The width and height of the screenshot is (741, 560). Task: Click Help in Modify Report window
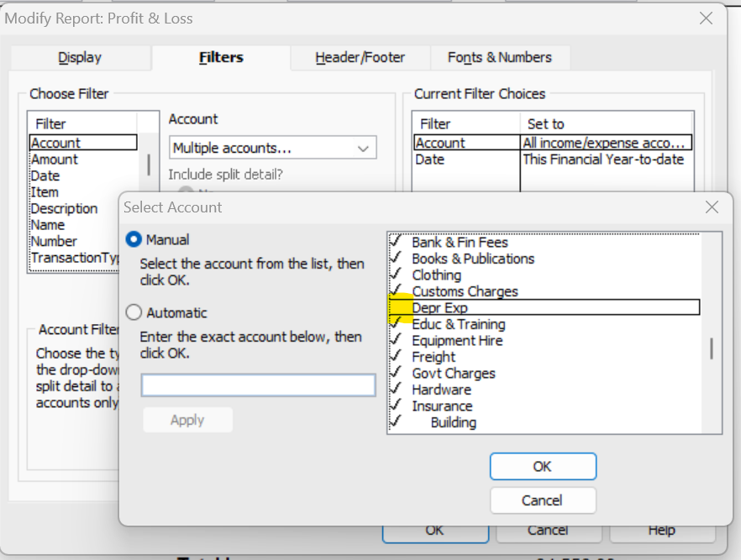click(662, 532)
